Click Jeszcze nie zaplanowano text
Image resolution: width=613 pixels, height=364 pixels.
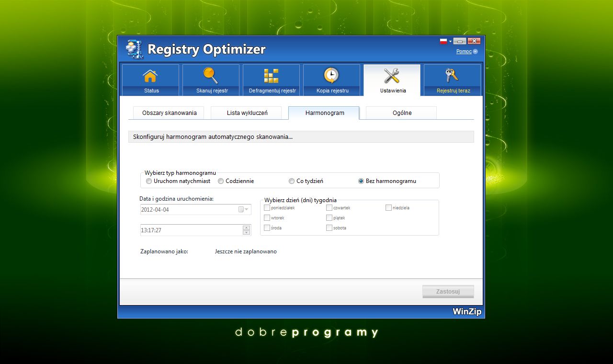click(246, 251)
